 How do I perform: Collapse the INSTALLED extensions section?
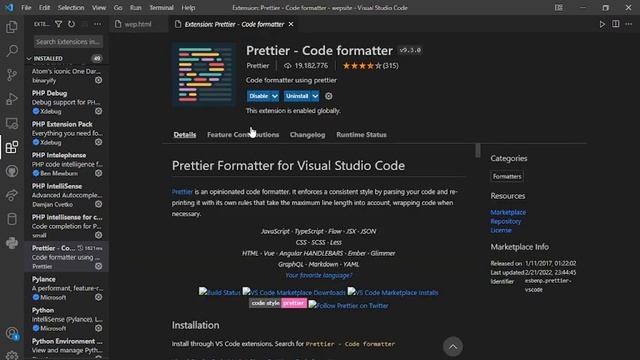pyautogui.click(x=29, y=59)
